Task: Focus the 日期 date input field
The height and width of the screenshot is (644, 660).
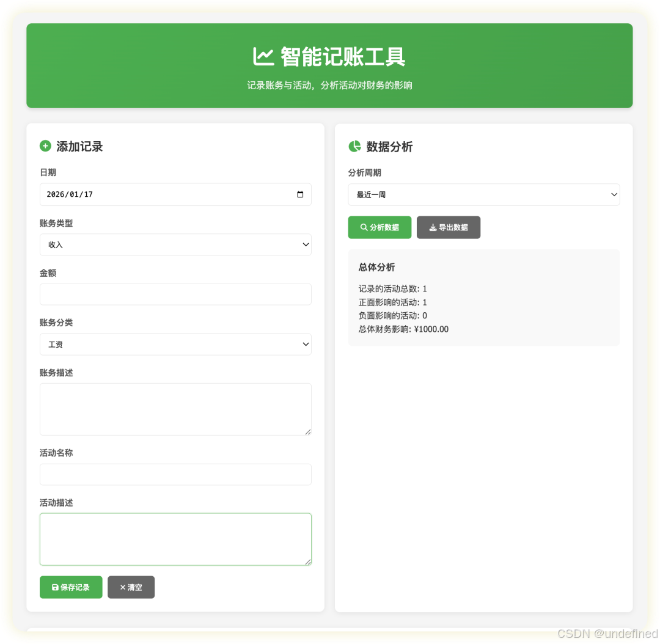Action: coord(175,194)
